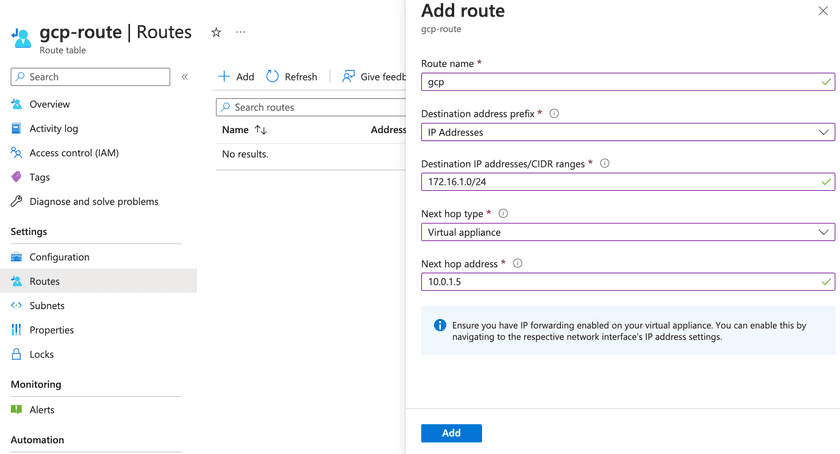Click the Refresh toolbar button
840x454 pixels.
291,77
